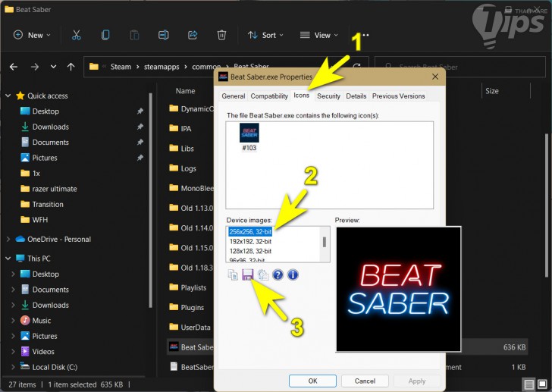The width and height of the screenshot is (552, 392).
Task: Click the Cancel button
Action: 365,381
